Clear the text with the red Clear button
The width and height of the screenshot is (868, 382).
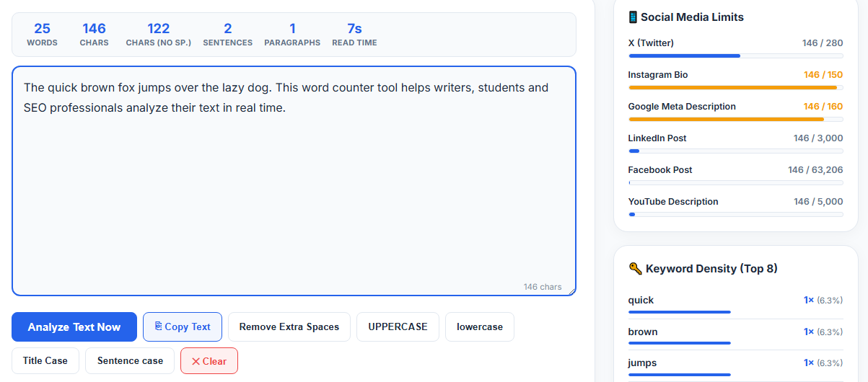209,360
